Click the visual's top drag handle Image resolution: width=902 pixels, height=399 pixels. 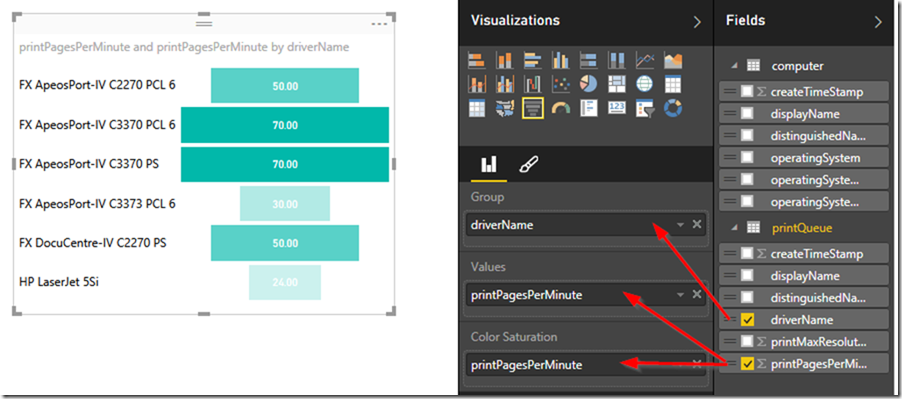[x=204, y=24]
